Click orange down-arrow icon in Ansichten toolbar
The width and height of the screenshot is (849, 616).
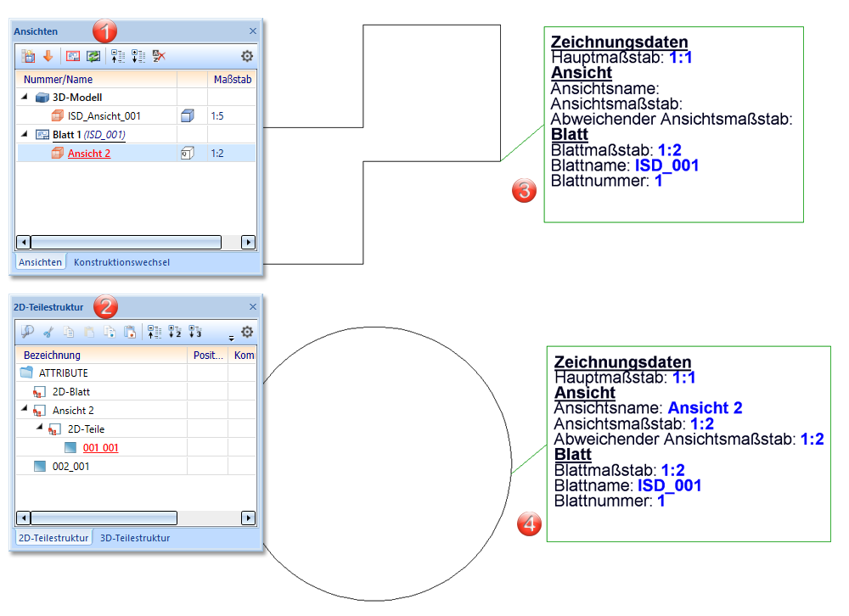pos(48,56)
